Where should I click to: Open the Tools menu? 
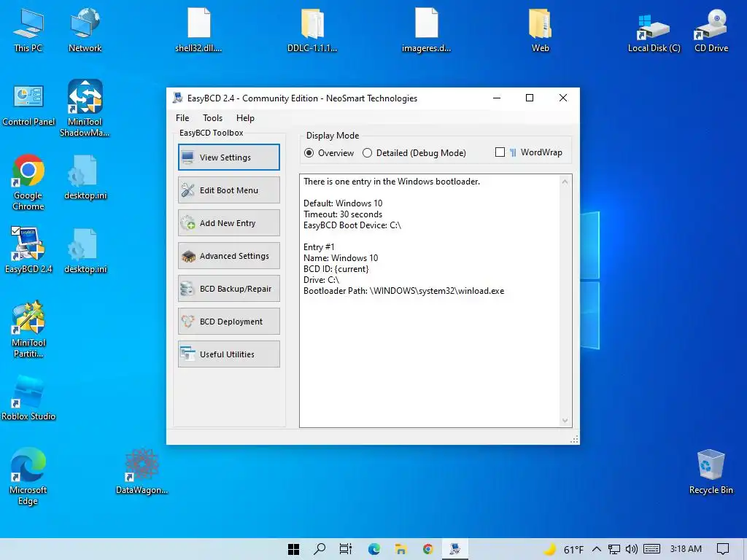[212, 118]
